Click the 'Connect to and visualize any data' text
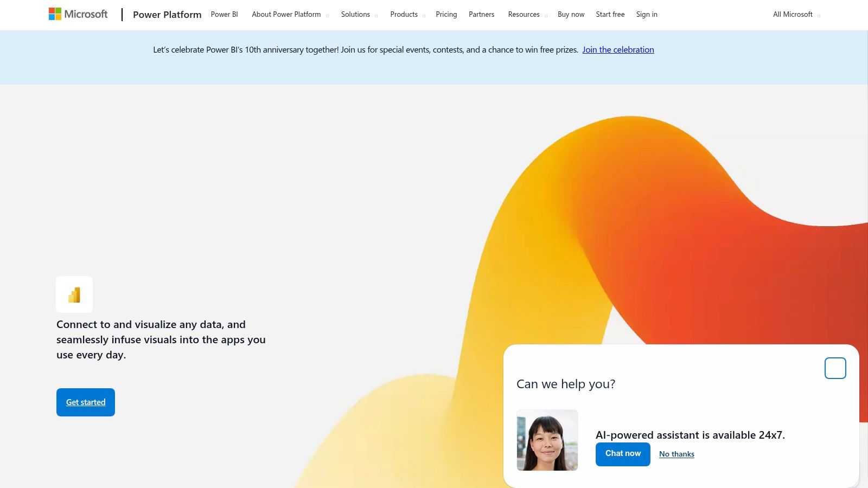 click(161, 339)
